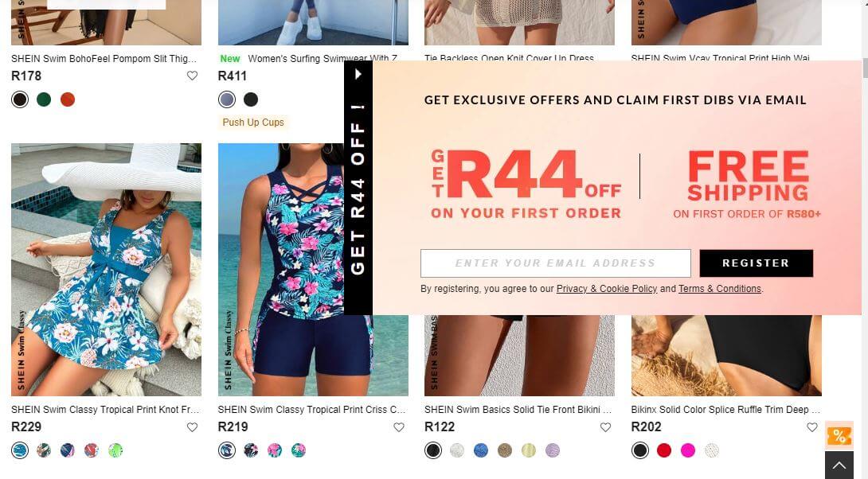868x479 pixels.
Task: Open the Privacy & Cookie Policy link
Action: pyautogui.click(x=607, y=289)
